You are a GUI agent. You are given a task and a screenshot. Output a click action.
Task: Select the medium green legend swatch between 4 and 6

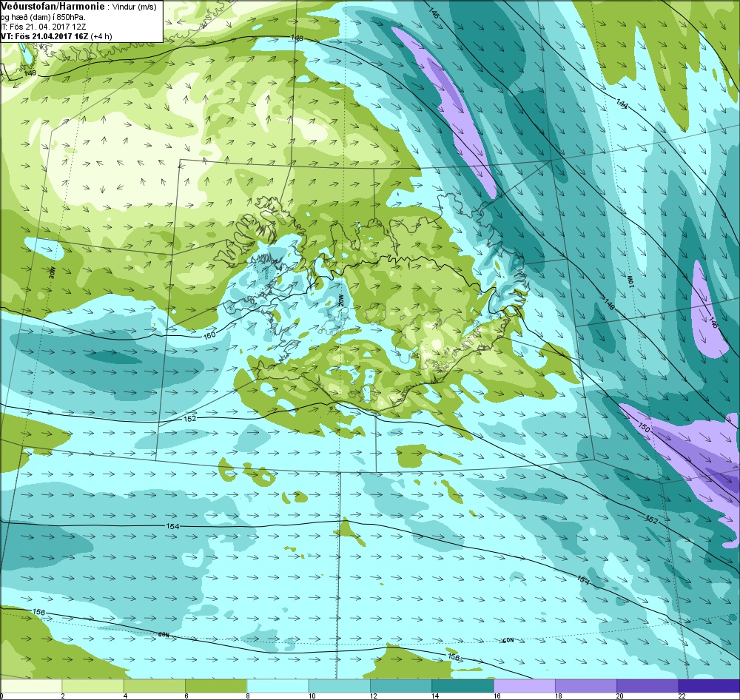(x=155, y=685)
